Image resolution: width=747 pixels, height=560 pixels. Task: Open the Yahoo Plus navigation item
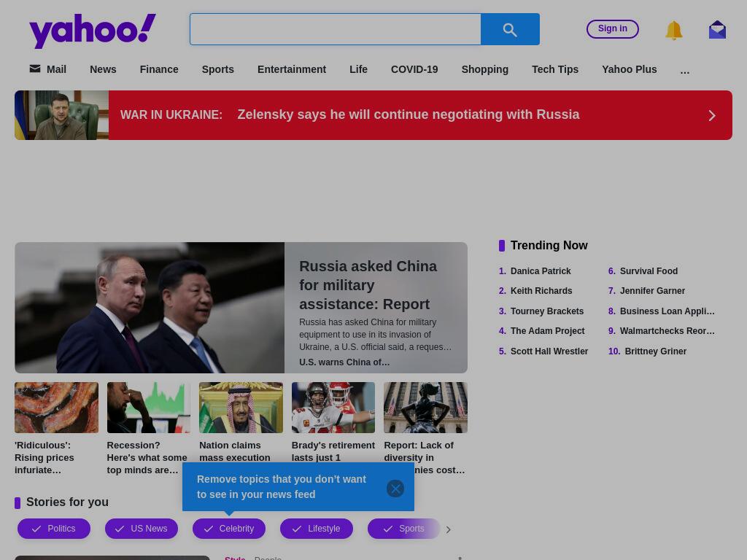[630, 69]
